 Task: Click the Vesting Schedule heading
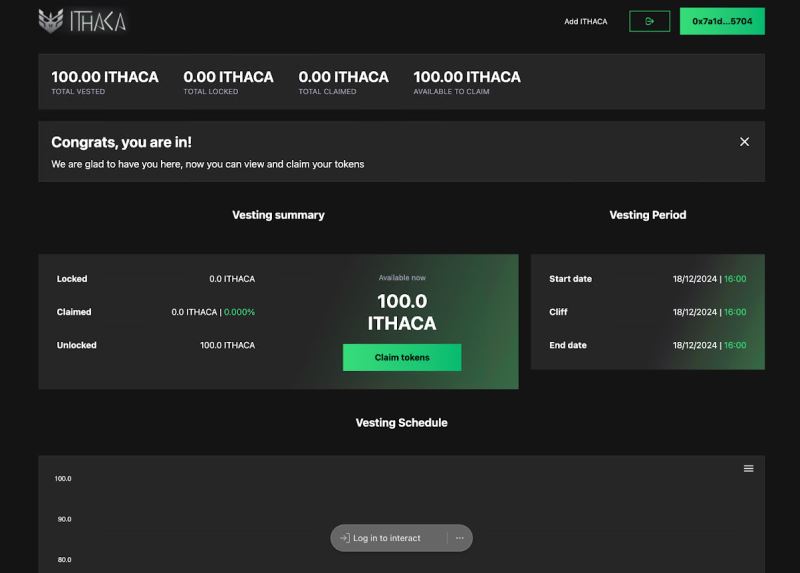[402, 422]
